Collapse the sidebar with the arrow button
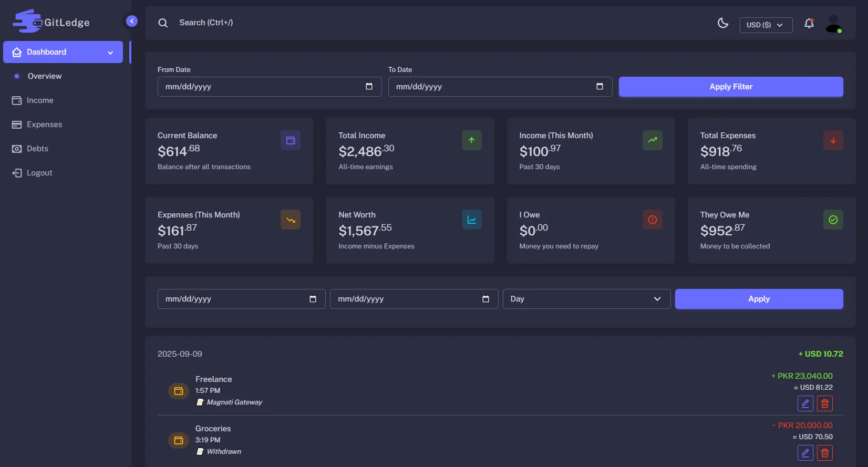Screen dimensions: 868x467 (x=132, y=21)
